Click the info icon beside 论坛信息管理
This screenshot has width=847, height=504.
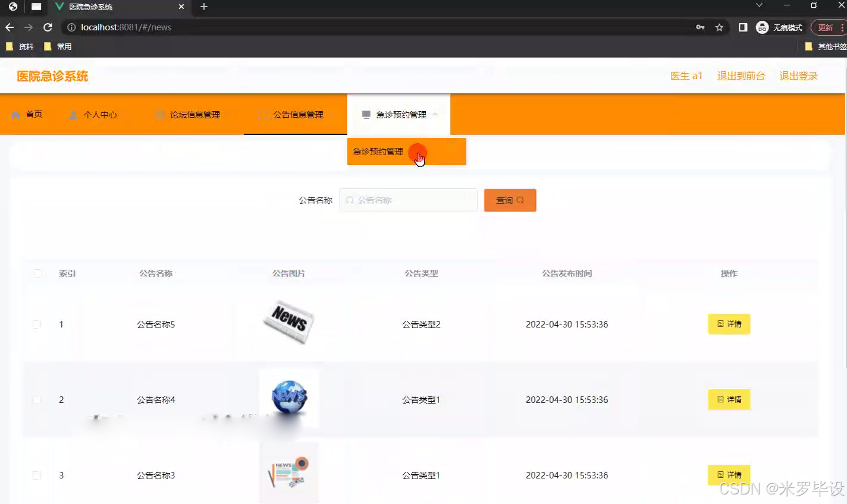pyautogui.click(x=160, y=114)
